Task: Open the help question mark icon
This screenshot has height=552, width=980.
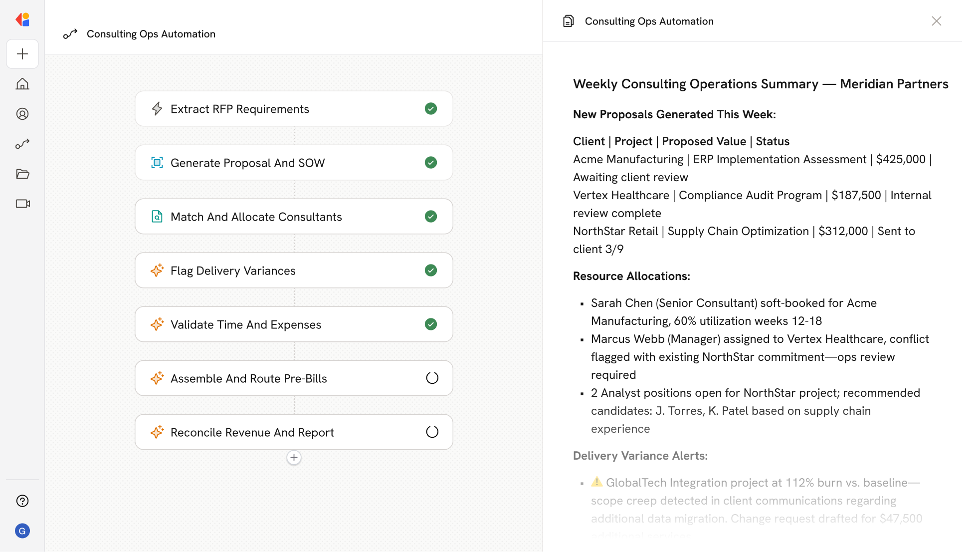Action: pyautogui.click(x=22, y=501)
